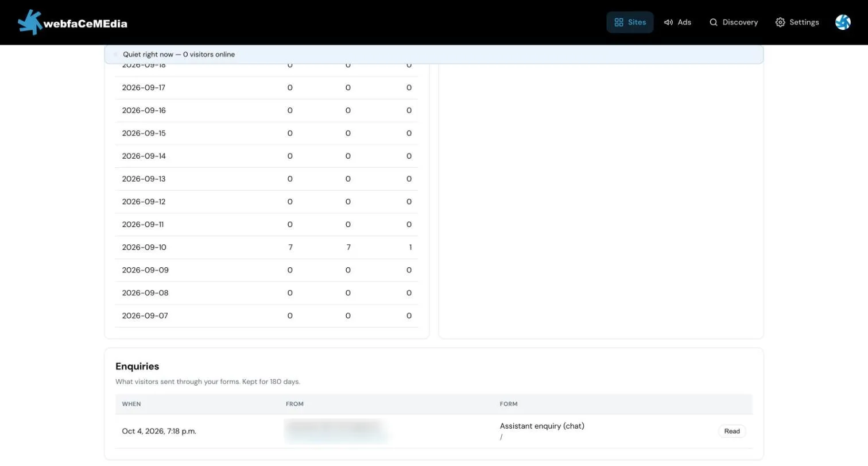This screenshot has width=868, height=466.
Task: Open the Ads section
Action: [677, 22]
